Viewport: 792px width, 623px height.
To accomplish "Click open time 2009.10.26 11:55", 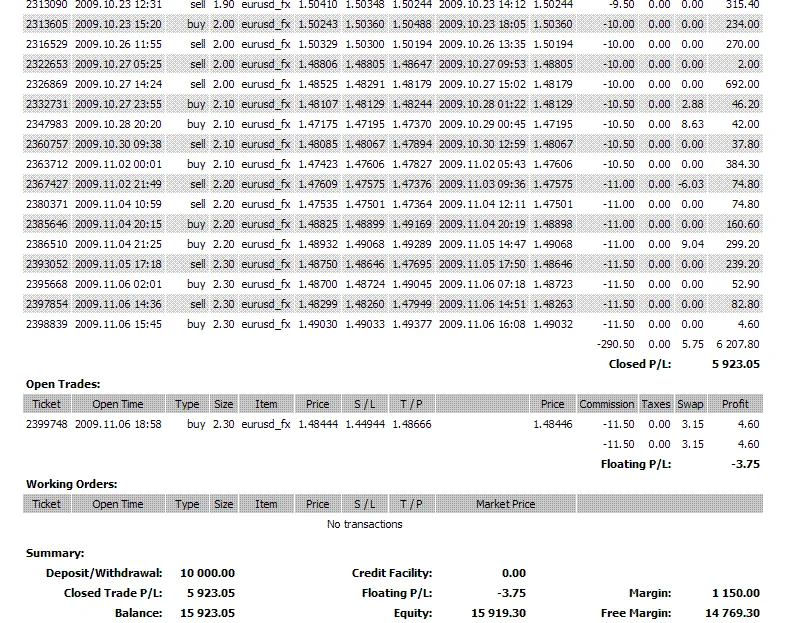I will [118, 44].
